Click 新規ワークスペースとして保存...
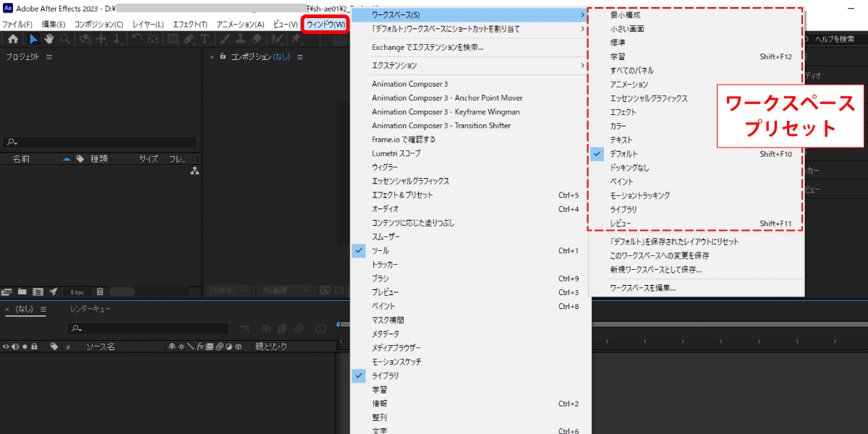868x434 pixels. [697, 270]
